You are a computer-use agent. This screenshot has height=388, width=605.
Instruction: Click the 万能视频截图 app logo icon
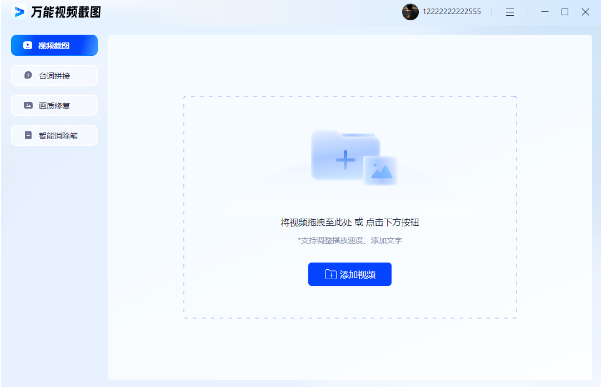point(19,12)
